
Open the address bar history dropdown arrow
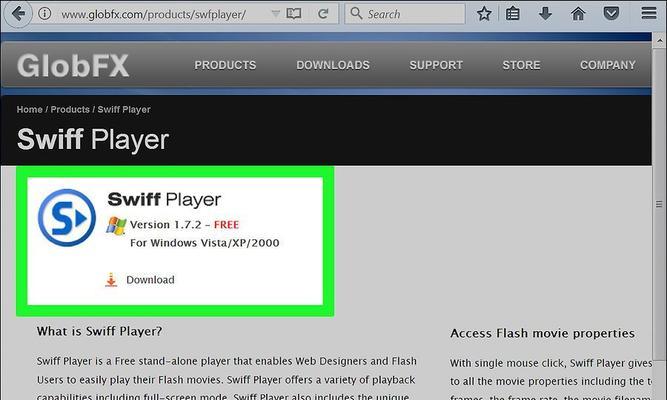[x=275, y=14]
